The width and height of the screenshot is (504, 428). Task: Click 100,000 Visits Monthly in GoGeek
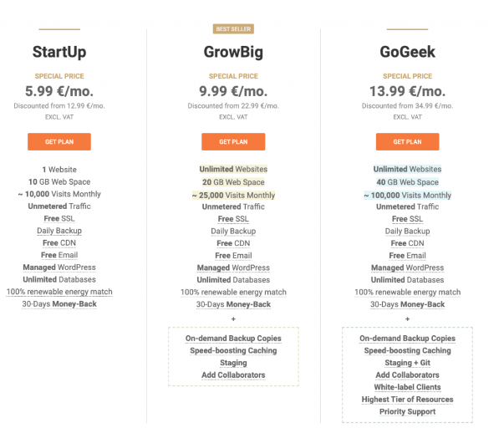pos(408,195)
